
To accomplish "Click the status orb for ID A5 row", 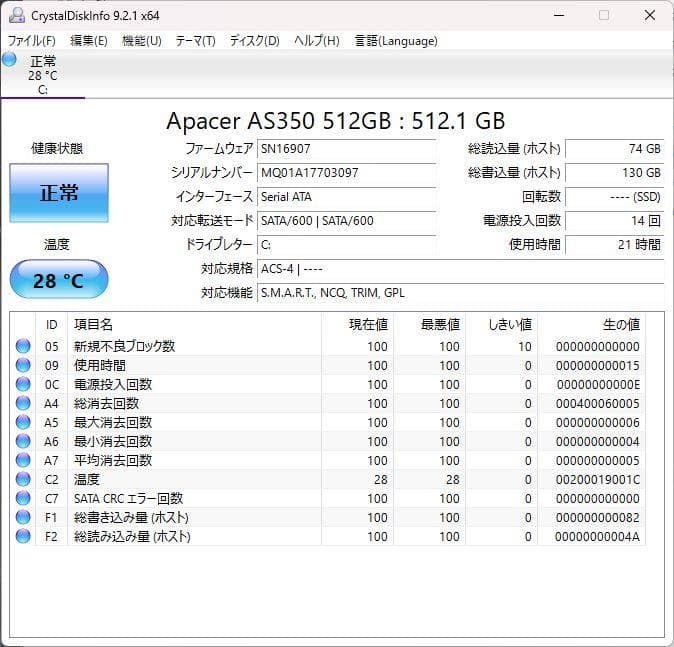I will (23, 422).
